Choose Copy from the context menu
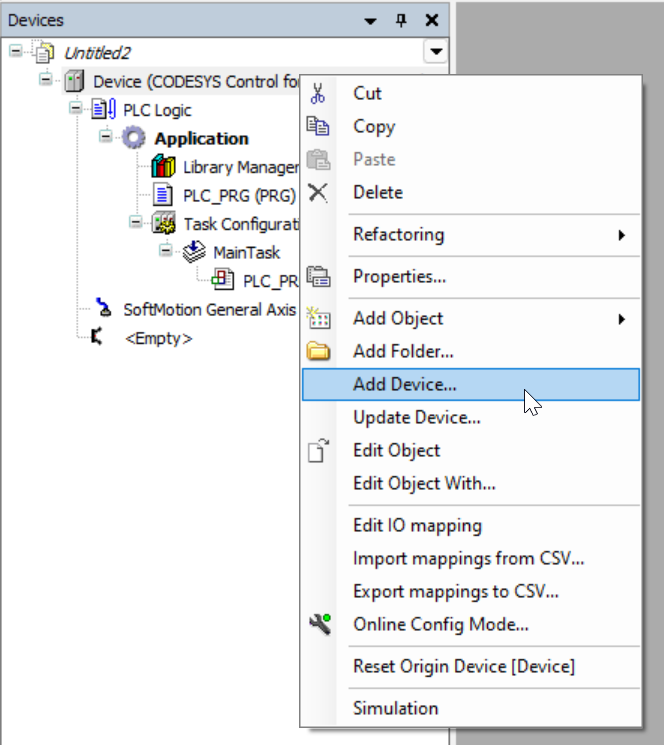 (471, 126)
